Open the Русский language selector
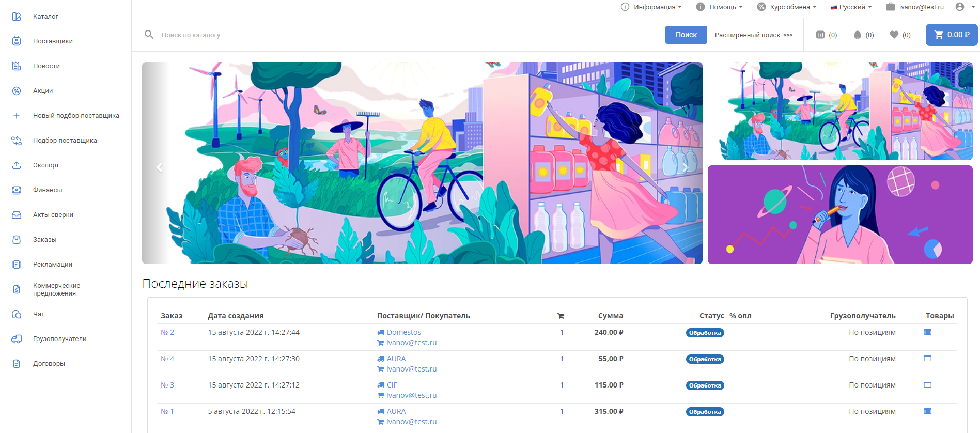The image size is (980, 433). 851,7
